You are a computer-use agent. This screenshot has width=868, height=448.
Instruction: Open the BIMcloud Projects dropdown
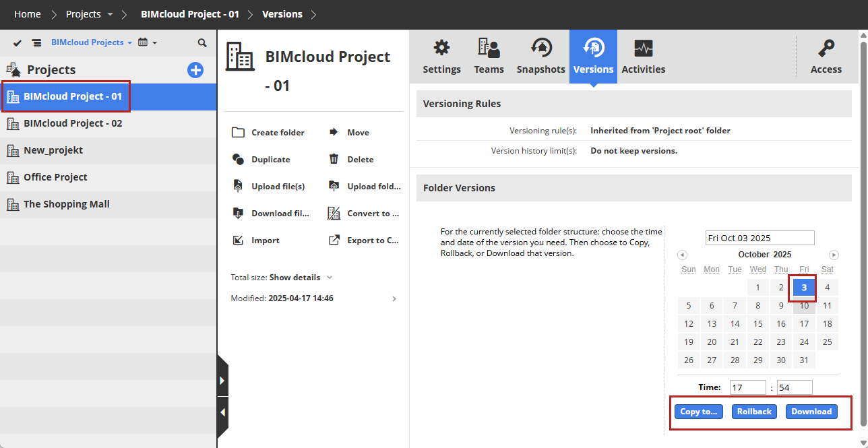tap(92, 42)
